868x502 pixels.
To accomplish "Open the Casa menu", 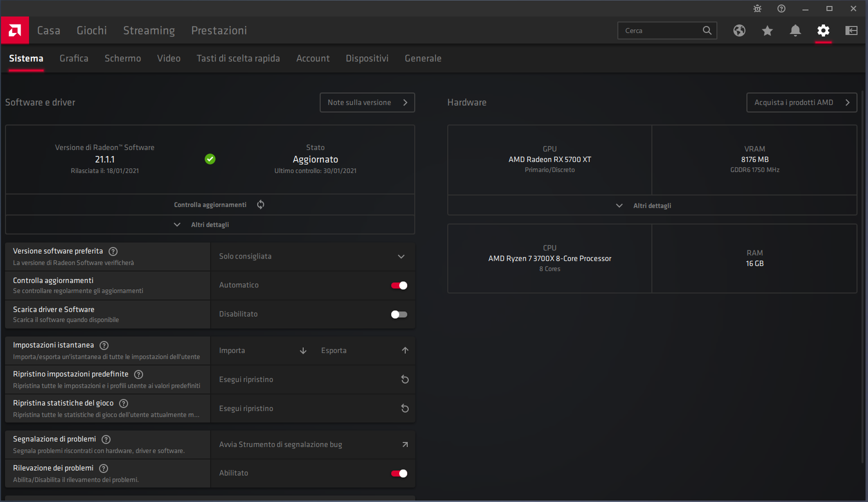I will pos(49,30).
